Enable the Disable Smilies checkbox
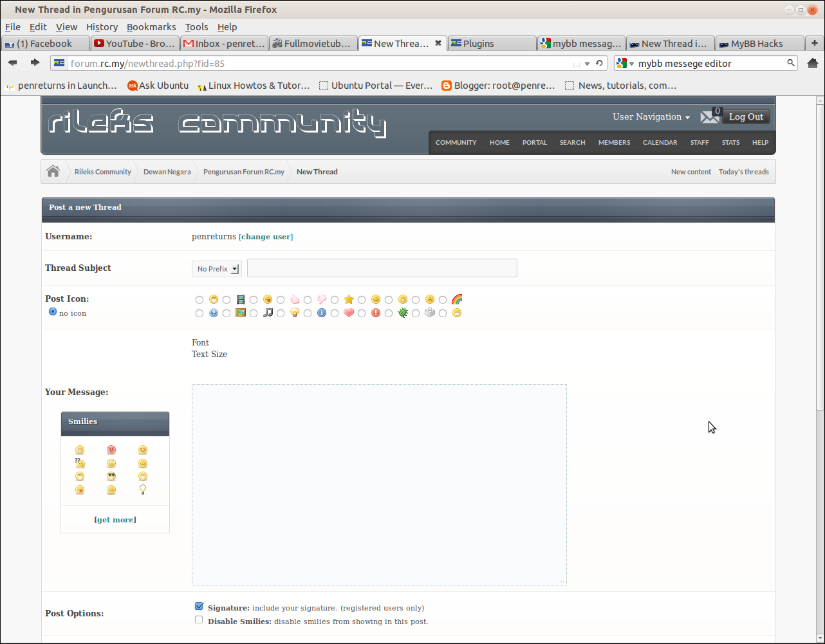825x644 pixels. click(199, 620)
